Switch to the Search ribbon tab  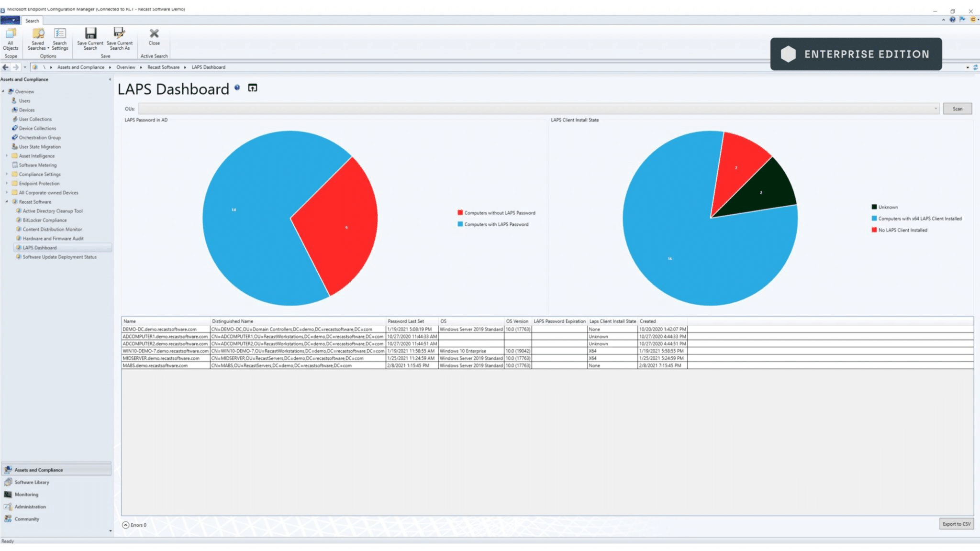32,21
